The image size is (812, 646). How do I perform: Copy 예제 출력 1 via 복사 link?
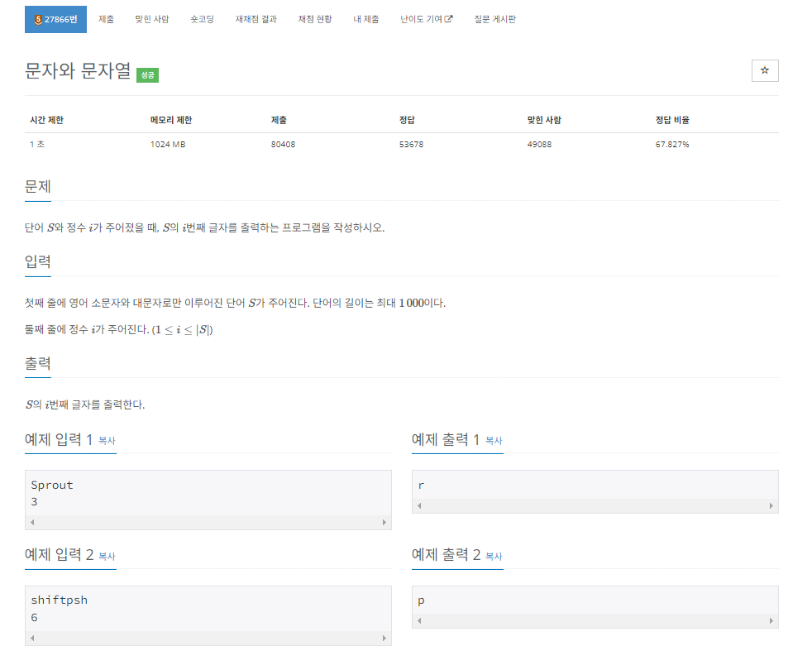coord(494,440)
